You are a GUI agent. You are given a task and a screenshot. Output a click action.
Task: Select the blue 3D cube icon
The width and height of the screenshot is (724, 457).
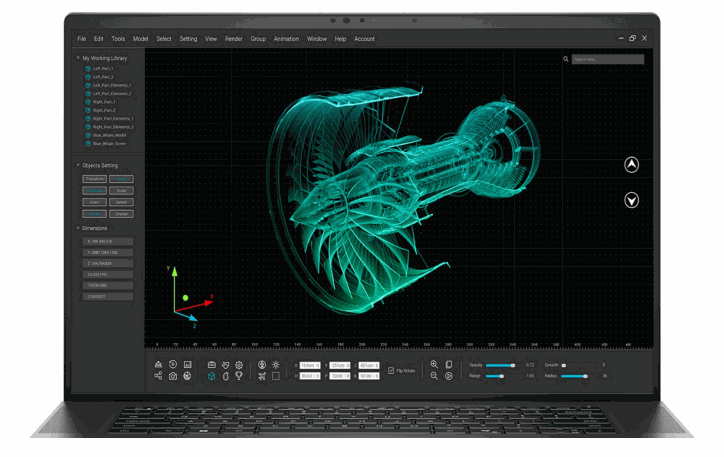pyautogui.click(x=211, y=376)
